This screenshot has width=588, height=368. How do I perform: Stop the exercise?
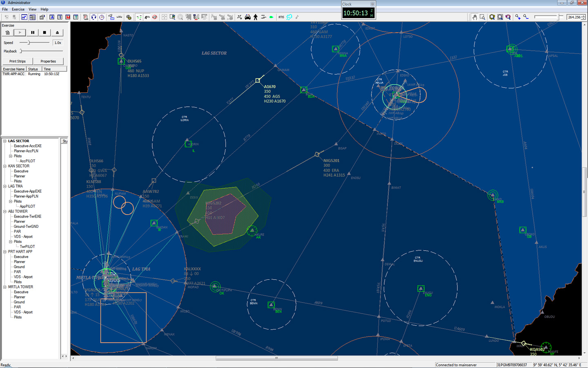coord(45,32)
